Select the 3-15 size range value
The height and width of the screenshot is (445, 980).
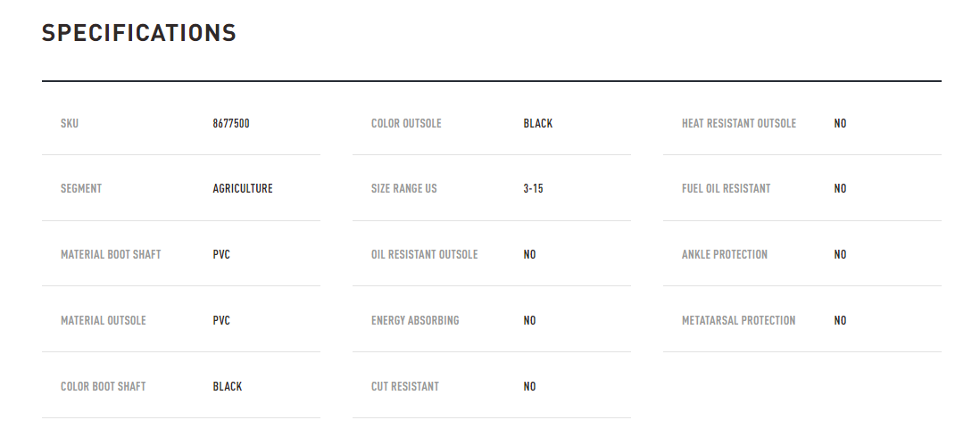tap(533, 188)
